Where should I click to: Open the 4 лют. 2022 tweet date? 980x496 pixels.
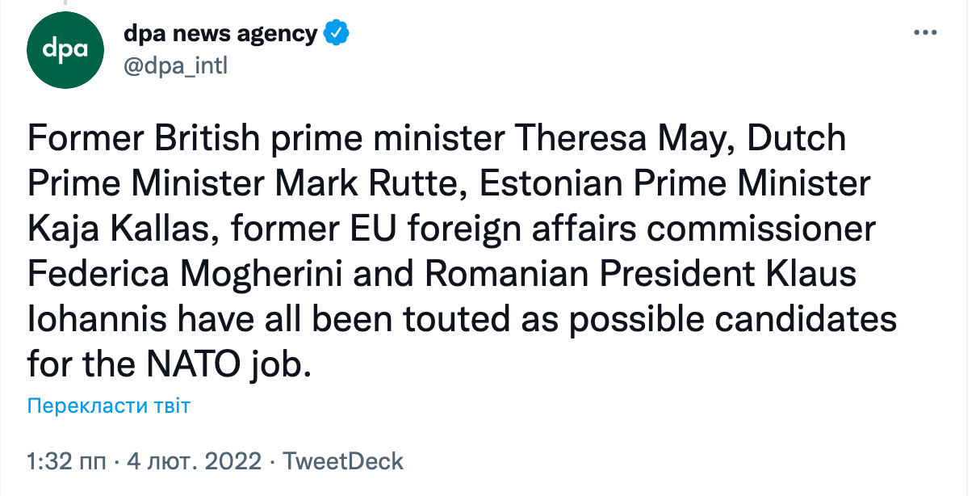click(x=194, y=461)
